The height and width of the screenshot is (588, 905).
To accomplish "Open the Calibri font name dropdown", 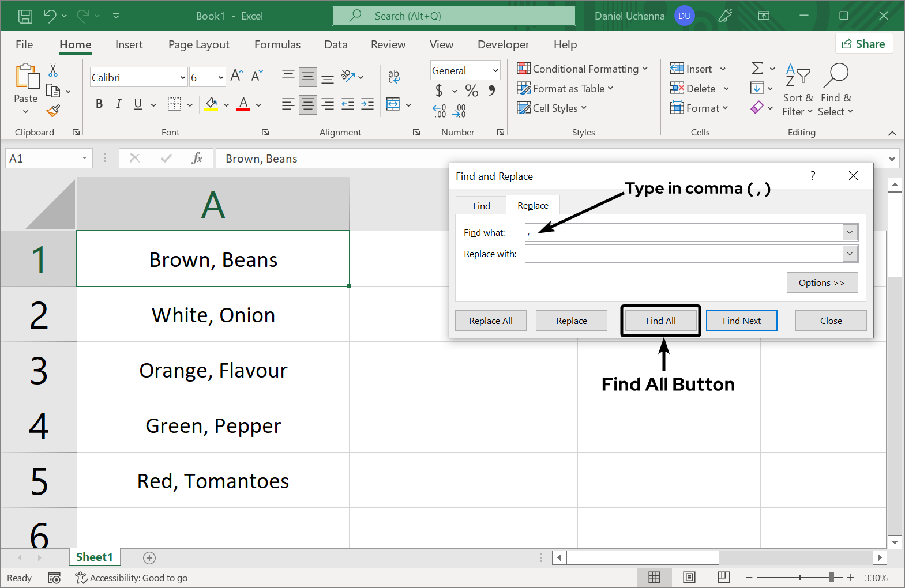I will tap(183, 77).
